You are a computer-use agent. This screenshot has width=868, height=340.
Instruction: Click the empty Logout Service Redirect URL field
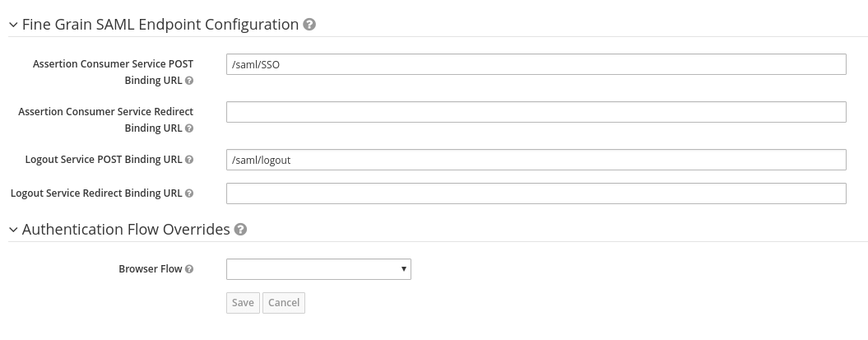tap(536, 193)
